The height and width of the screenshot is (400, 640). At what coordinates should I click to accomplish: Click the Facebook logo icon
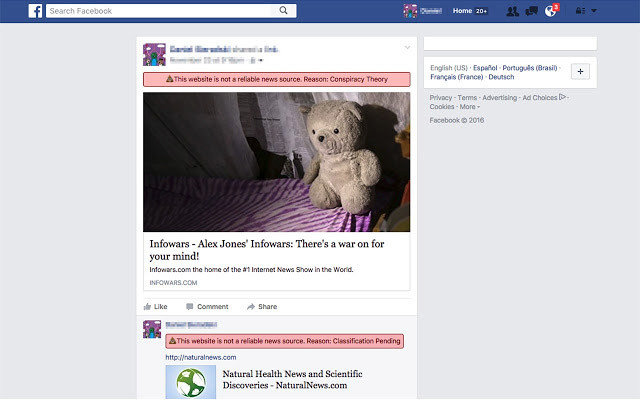point(36,11)
